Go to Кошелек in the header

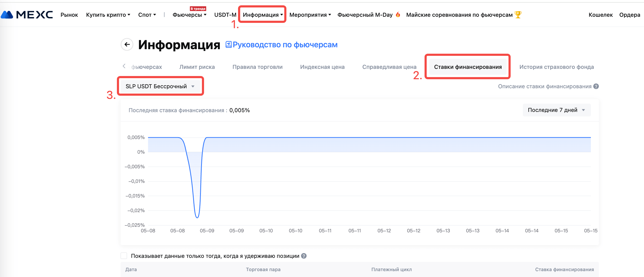pyautogui.click(x=600, y=15)
